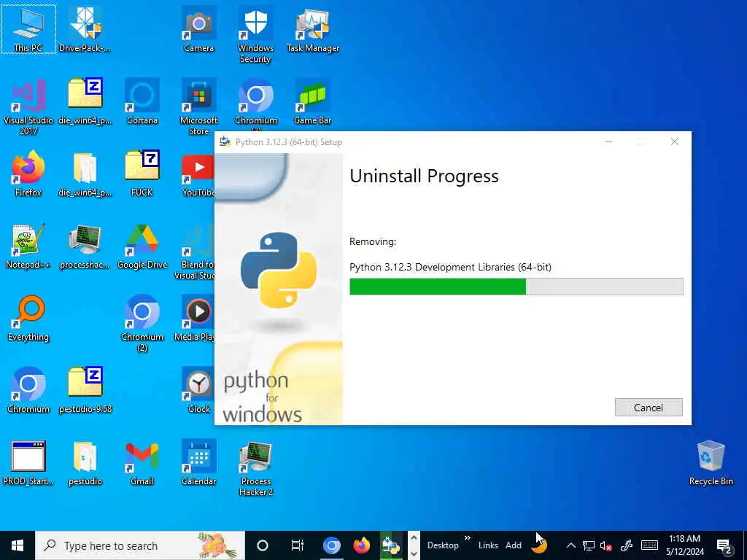Click the taskbar search box
747x560 pixels.
140,545
